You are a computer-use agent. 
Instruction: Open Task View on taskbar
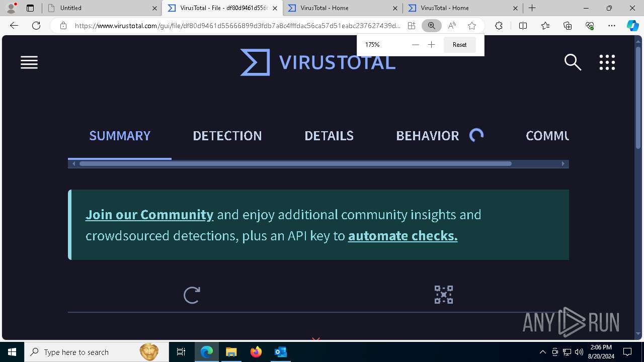(181, 352)
